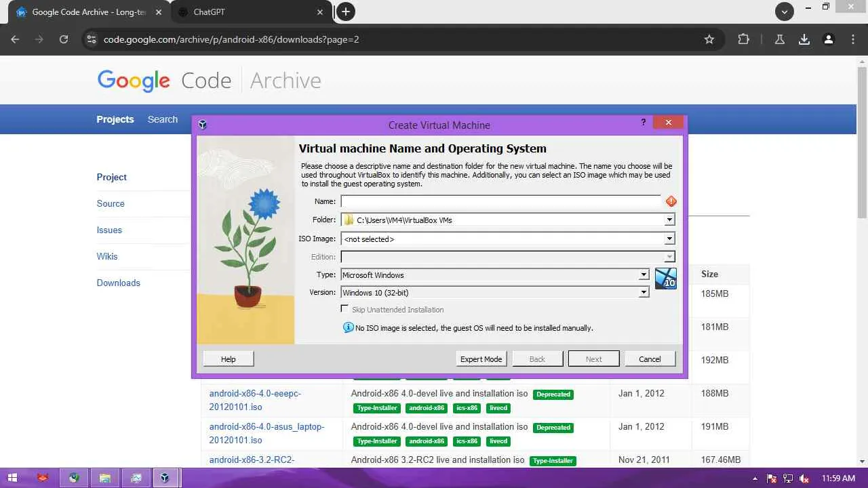Viewport: 868px width, 488px height.
Task: Switch to Chrome from the taskbar
Action: click(74, 478)
